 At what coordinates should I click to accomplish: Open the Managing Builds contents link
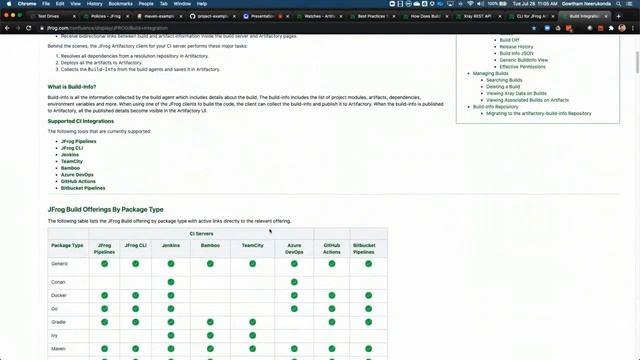tap(491, 73)
